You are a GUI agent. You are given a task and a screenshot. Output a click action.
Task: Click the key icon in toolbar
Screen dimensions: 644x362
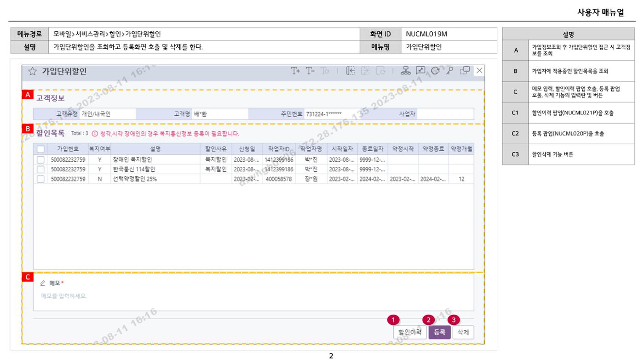(x=450, y=71)
